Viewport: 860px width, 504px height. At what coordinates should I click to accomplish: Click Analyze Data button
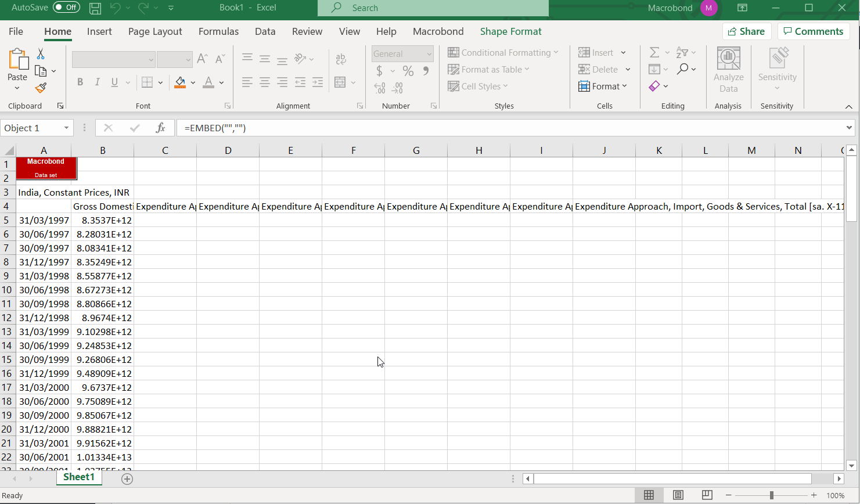729,70
